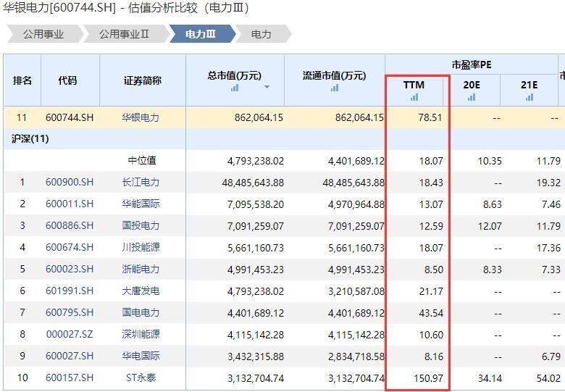
Task: Open the 大唐发电 security name link
Action: (x=141, y=291)
